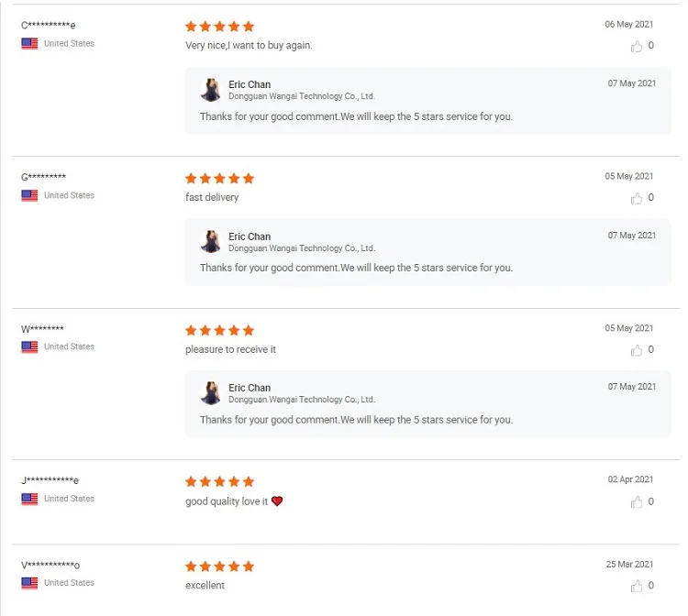Image resolution: width=688 pixels, height=616 pixels.
Task: Open Eric Chan's avatar in the 06 May review reply
Action: [x=211, y=90]
